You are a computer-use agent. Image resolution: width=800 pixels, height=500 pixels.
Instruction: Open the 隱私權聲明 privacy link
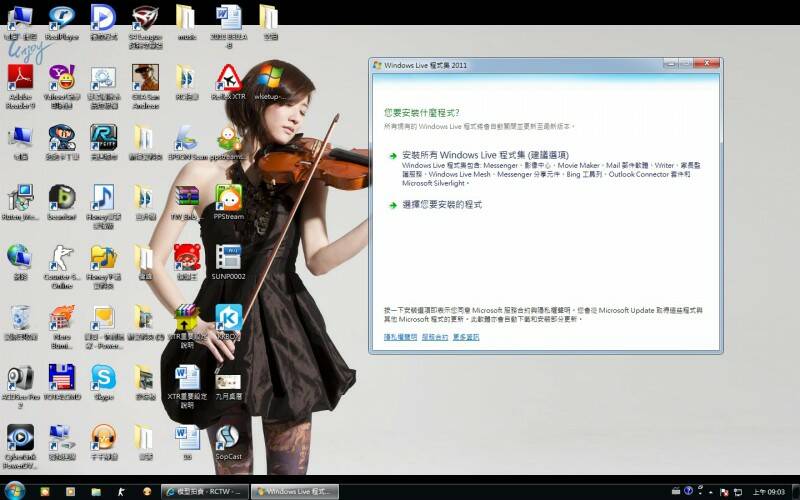click(x=400, y=337)
